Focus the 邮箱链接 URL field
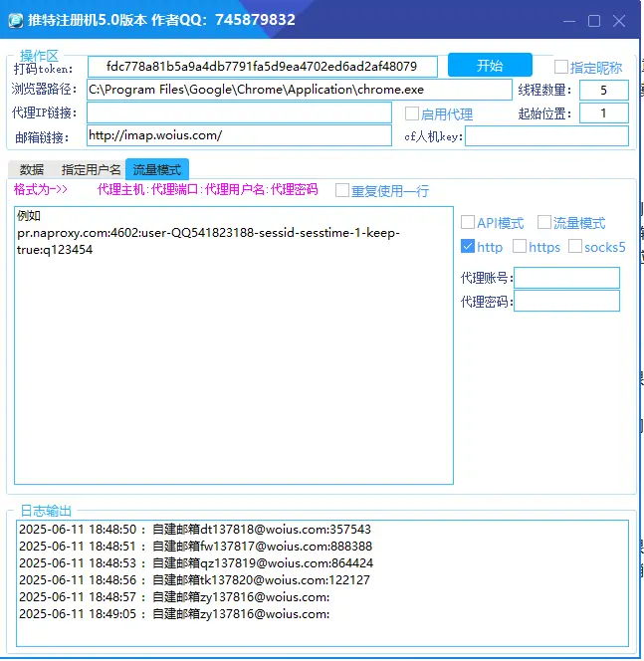644x661 pixels. click(239, 135)
